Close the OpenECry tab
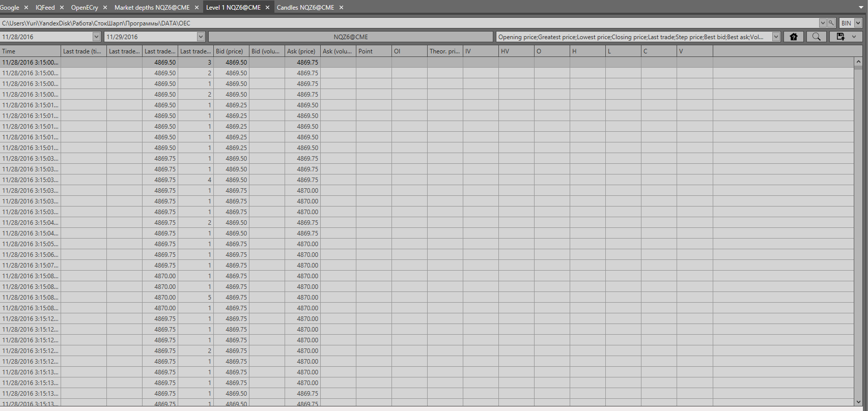 105,8
